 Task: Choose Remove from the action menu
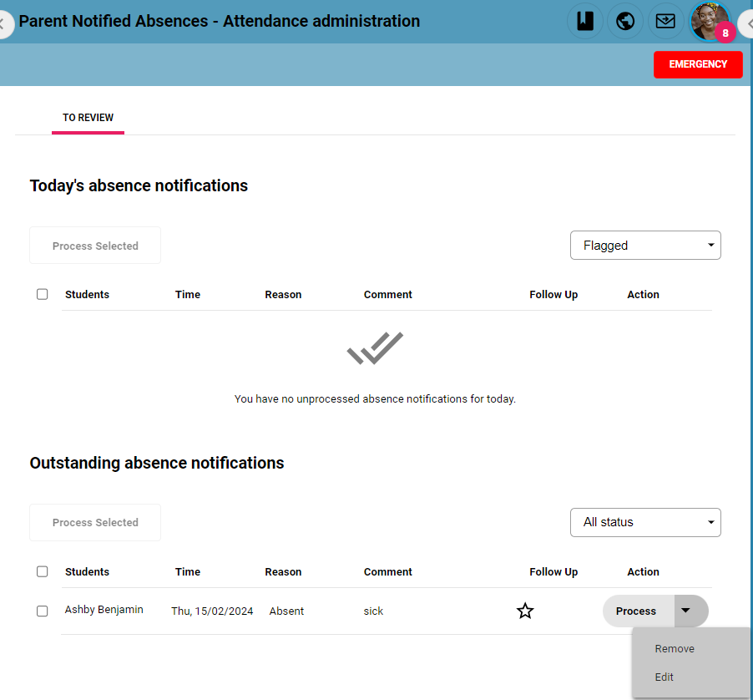674,648
